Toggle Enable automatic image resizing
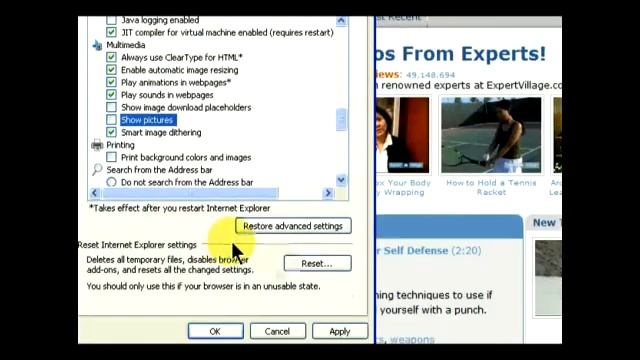The height and width of the screenshot is (360, 640). coord(111,70)
